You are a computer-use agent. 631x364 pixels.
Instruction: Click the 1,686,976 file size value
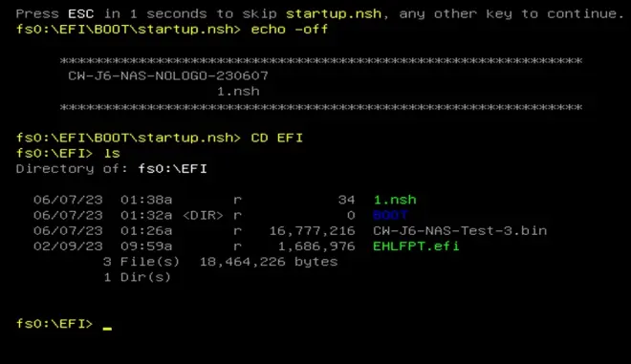(x=316, y=246)
